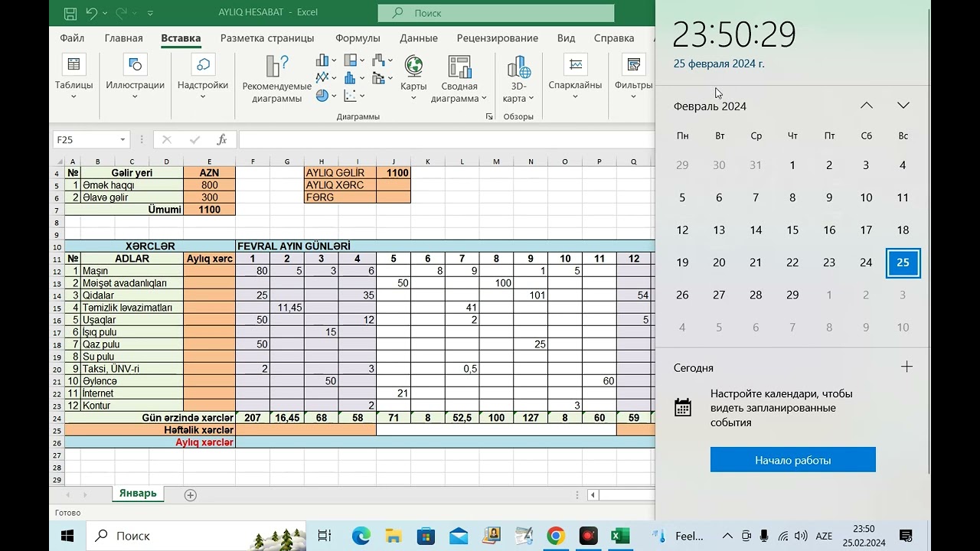This screenshot has height=551, width=980.
Task: Insert a hierarchy treemap chart
Action: pyautogui.click(x=351, y=60)
